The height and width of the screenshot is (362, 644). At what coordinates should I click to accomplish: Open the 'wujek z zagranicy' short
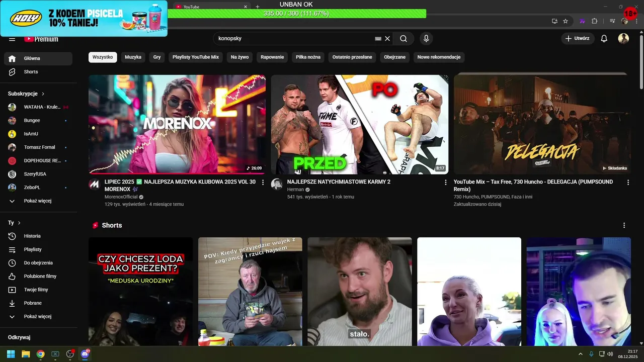point(250,292)
